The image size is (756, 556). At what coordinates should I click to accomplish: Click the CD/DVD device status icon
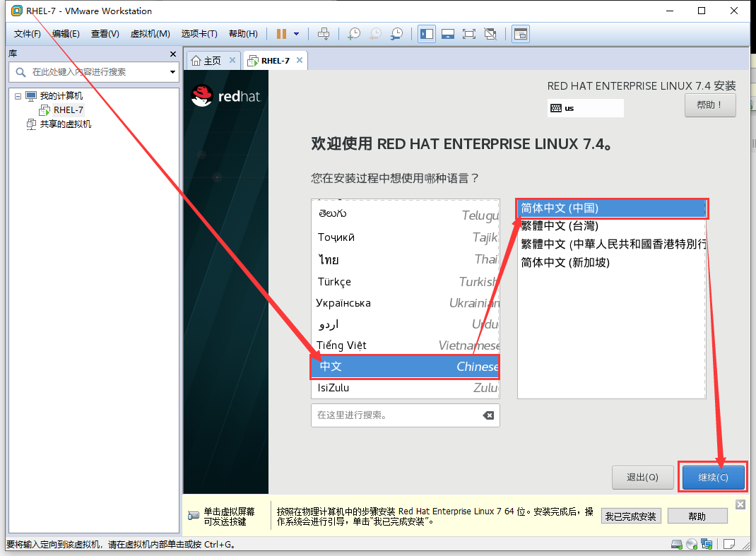click(691, 544)
